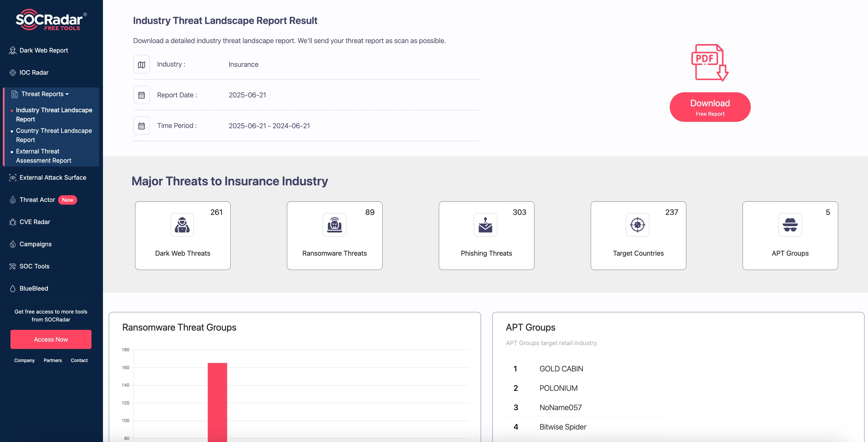Select External Threat Assessment Report submenu item
This screenshot has height=442, width=868.
point(44,156)
